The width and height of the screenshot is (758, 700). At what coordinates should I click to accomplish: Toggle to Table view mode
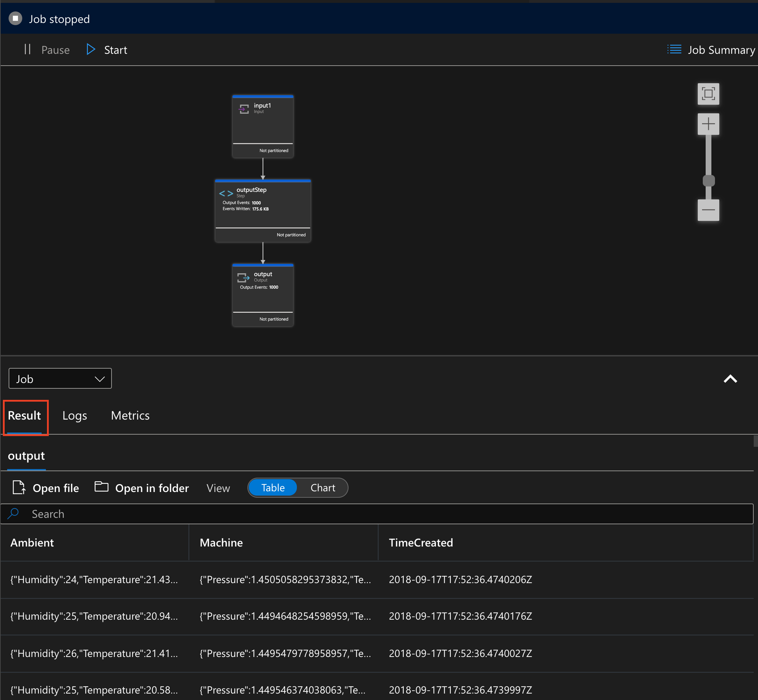(x=273, y=488)
